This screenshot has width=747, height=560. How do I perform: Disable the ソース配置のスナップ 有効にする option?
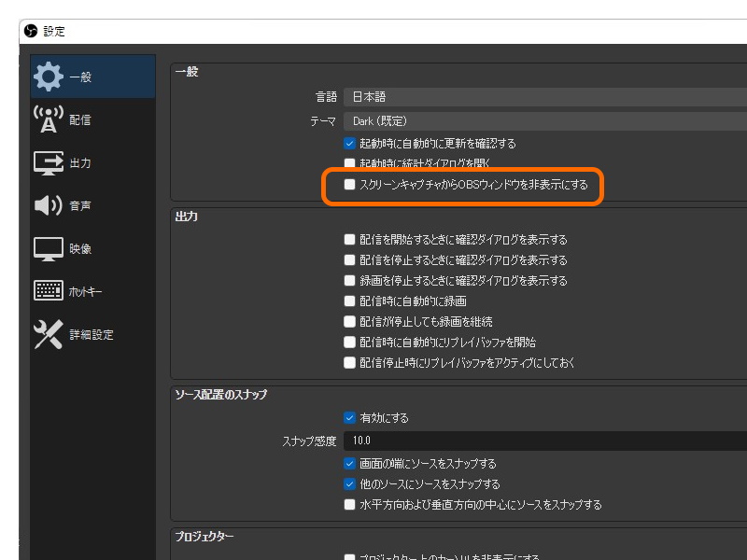pos(350,418)
